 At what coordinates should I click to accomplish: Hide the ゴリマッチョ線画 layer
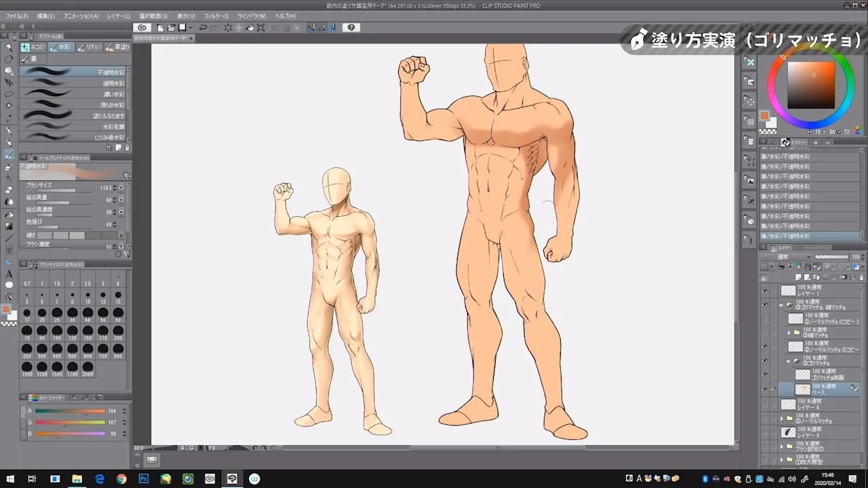(x=764, y=374)
